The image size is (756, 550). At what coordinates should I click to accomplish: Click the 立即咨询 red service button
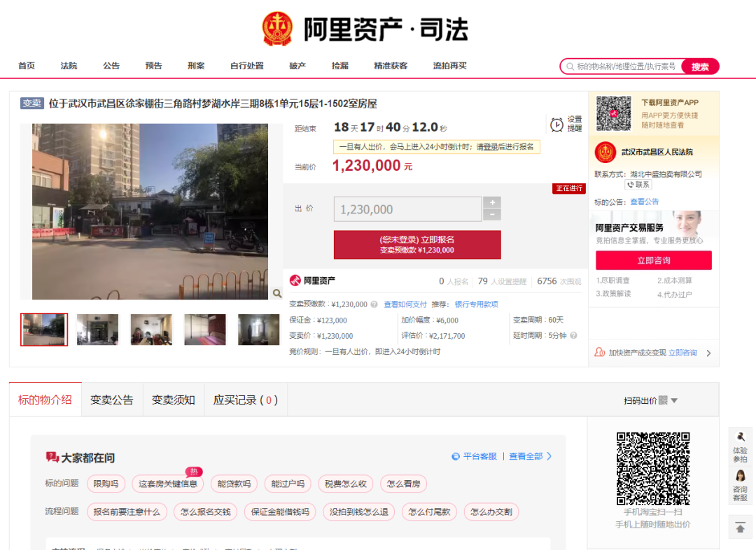[654, 260]
